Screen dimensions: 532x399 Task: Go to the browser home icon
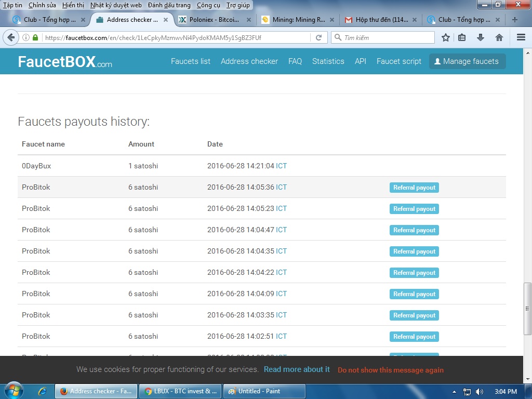[x=499, y=38]
